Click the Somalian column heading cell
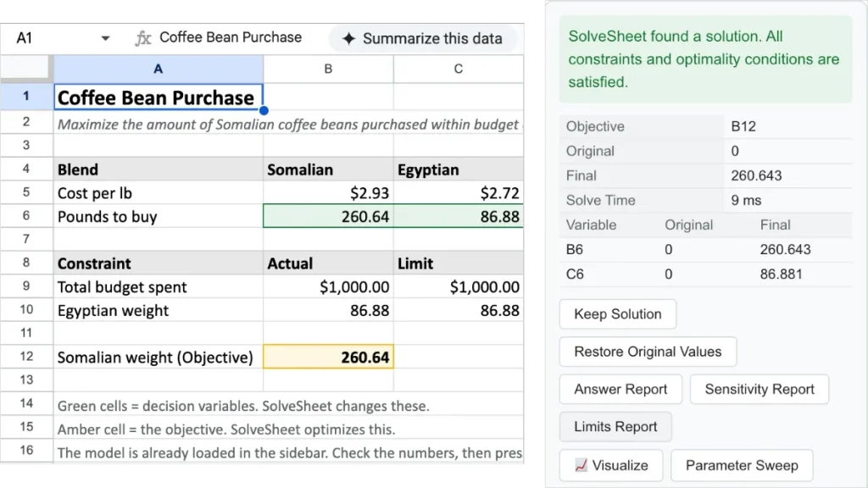Viewport: 868px width, 488px height. pos(328,169)
